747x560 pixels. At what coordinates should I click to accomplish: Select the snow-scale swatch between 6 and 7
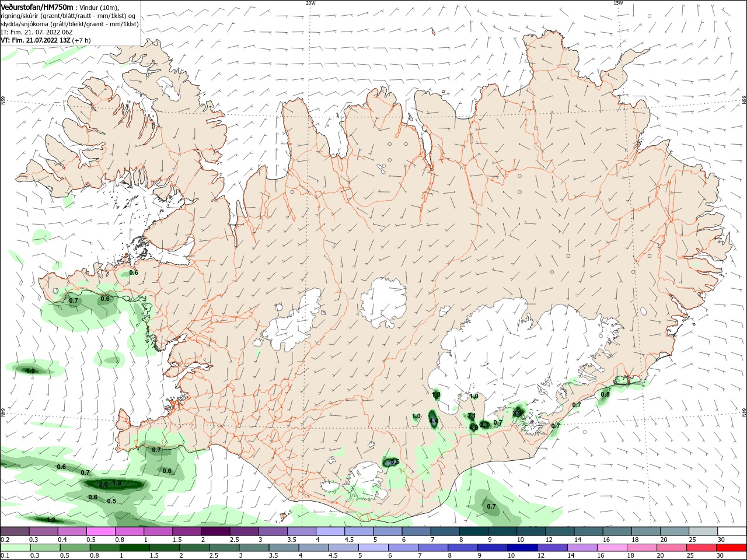point(417,531)
